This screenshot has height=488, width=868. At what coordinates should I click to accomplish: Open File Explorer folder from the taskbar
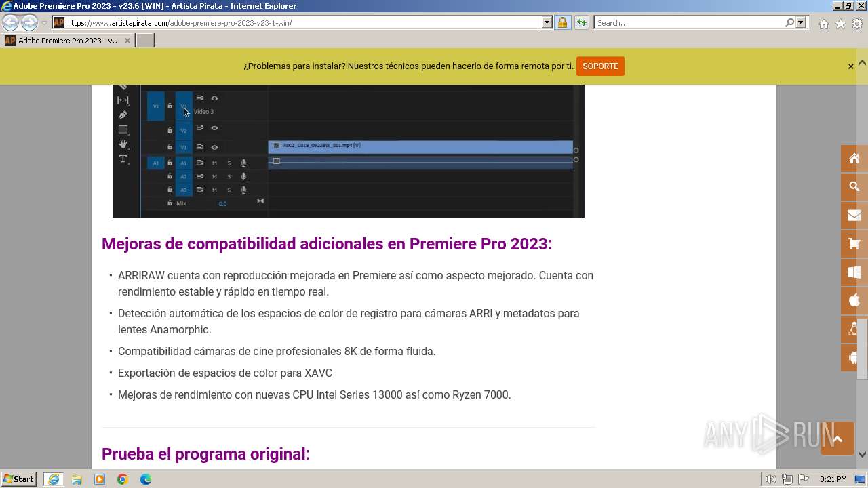[x=77, y=479]
